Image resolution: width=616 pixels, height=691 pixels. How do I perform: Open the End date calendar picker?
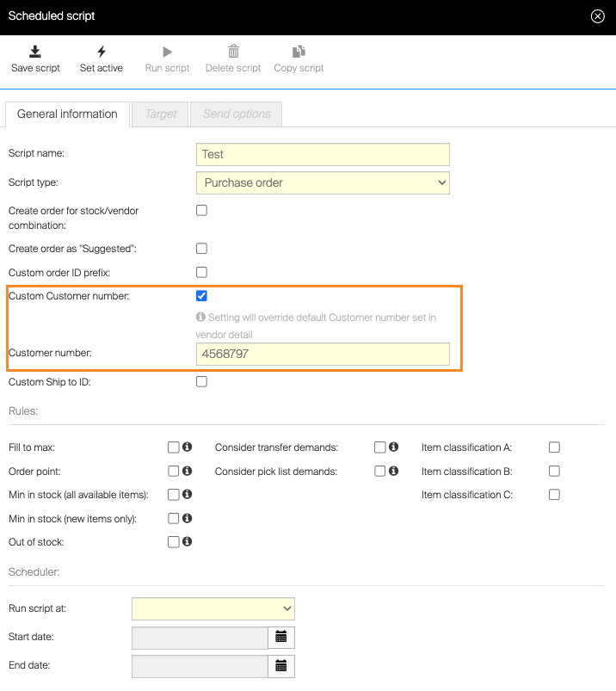coord(281,666)
